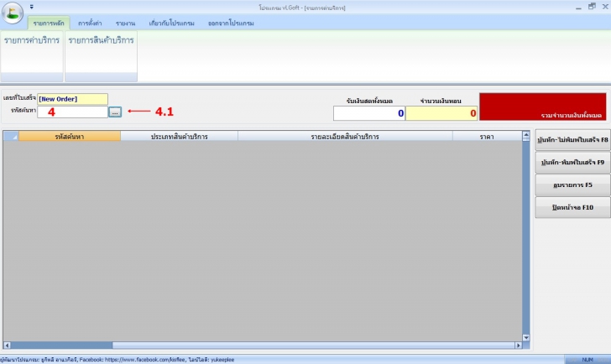Image resolution: width=611 pixels, height=364 pixels.
Task: Click the รับเงินสดทั้งหมด cash received field
Action: pyautogui.click(x=369, y=113)
